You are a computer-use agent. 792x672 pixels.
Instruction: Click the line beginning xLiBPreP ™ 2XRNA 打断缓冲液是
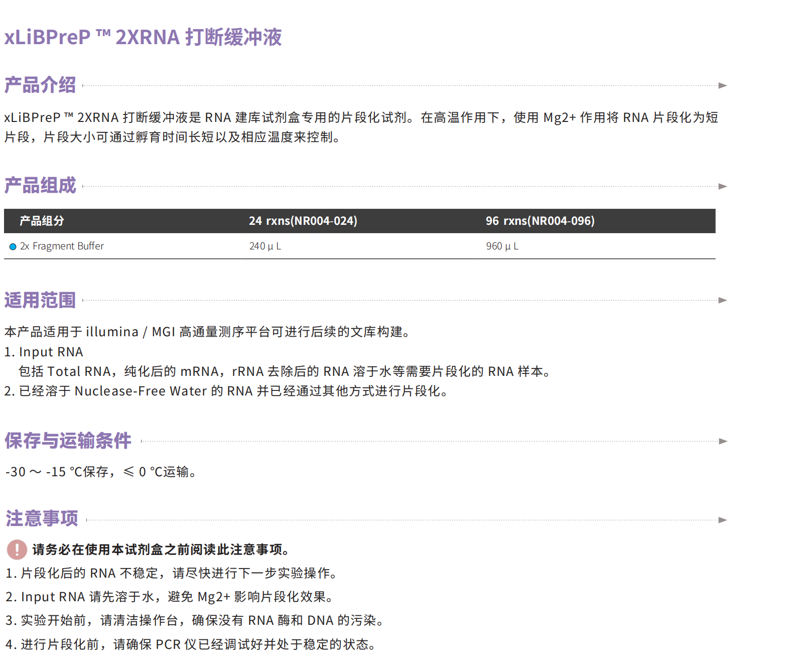pos(361,117)
